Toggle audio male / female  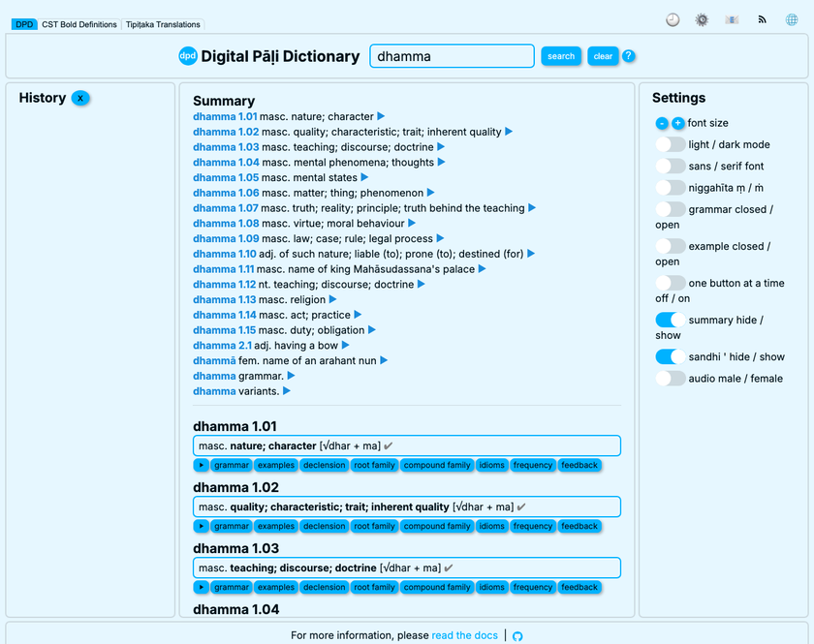click(x=671, y=379)
